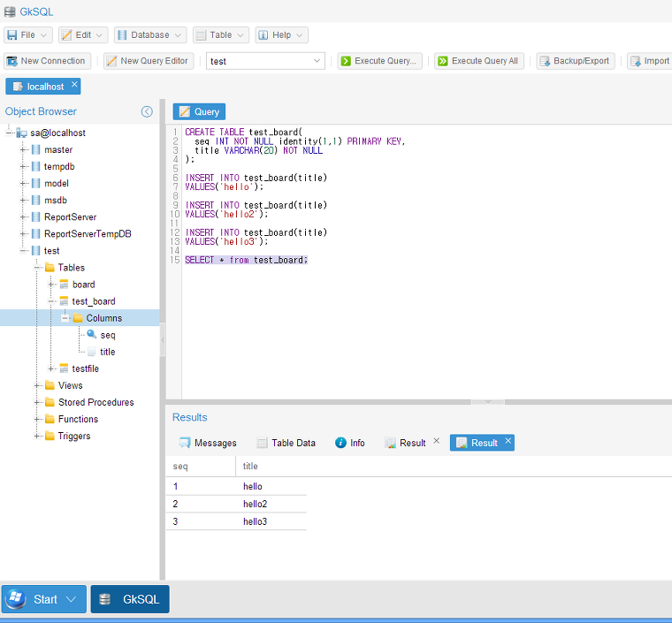Click the Views folder icon
672x623 pixels.
point(50,385)
